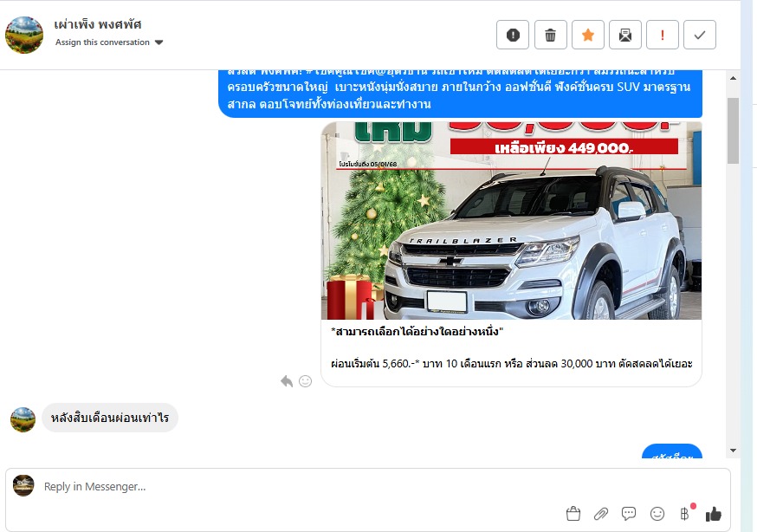This screenshot has height=532, width=757.
Task: Click scrollbar up arrow in chat
Action: tap(733, 78)
